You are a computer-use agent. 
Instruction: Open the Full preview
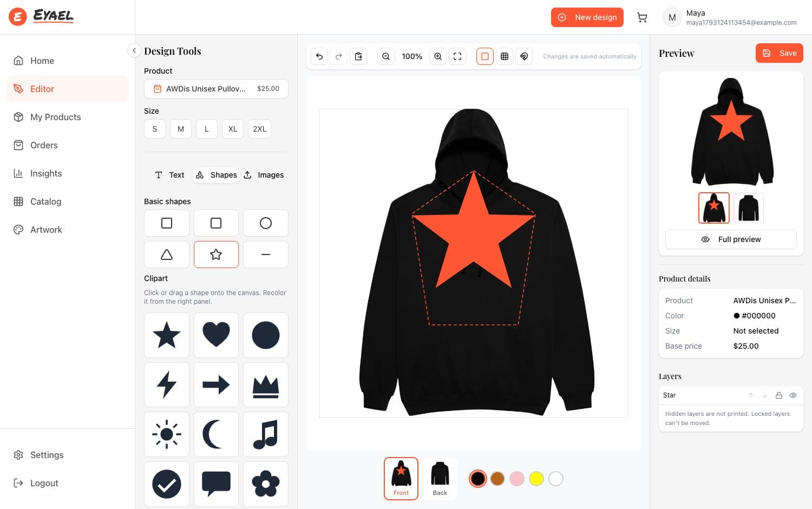coord(731,239)
